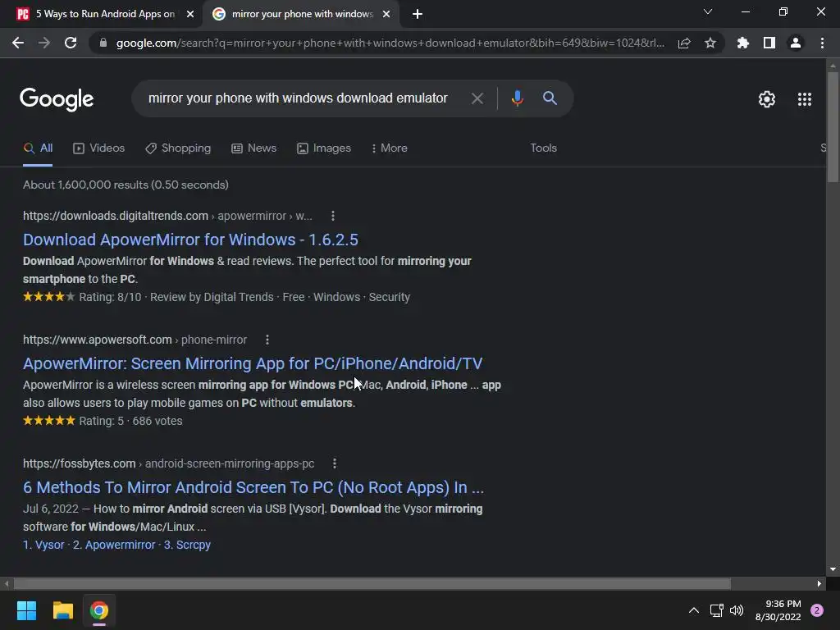Open options for the apowersoft result
This screenshot has height=630, width=840.
tap(267, 340)
